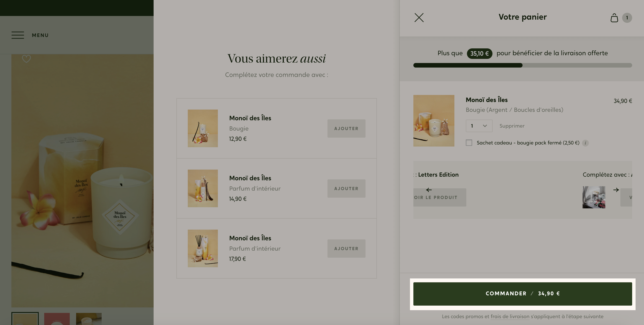Select the first gallery thumbnail below main image
The height and width of the screenshot is (325, 644).
tap(25, 318)
